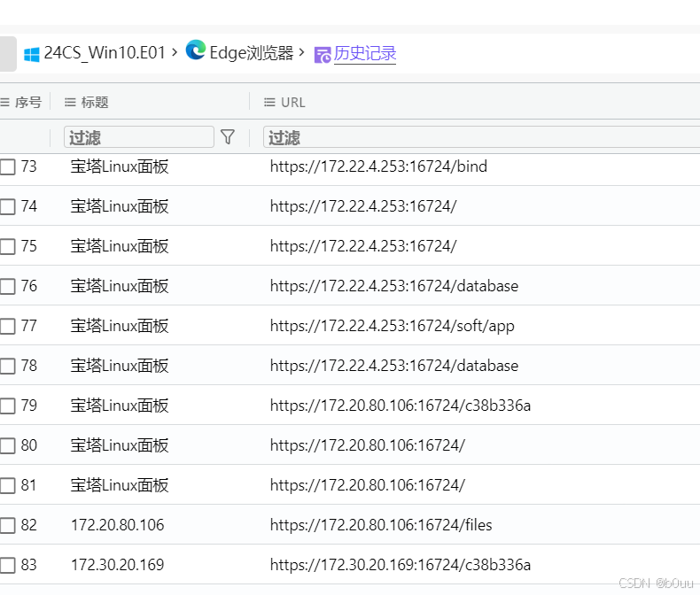The width and height of the screenshot is (700, 595).
Task: Click the history record icon in breadcrumb
Action: click(x=323, y=55)
